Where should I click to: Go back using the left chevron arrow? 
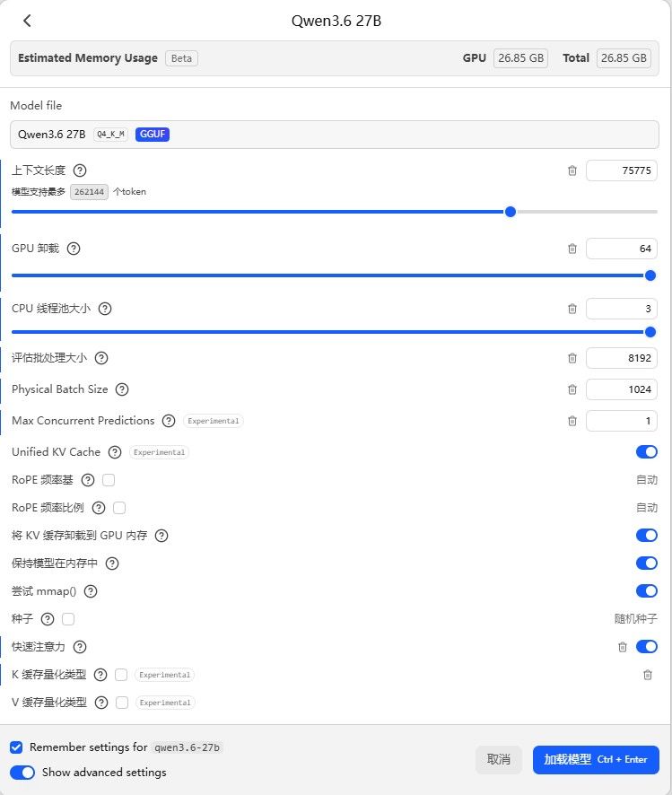[27, 21]
